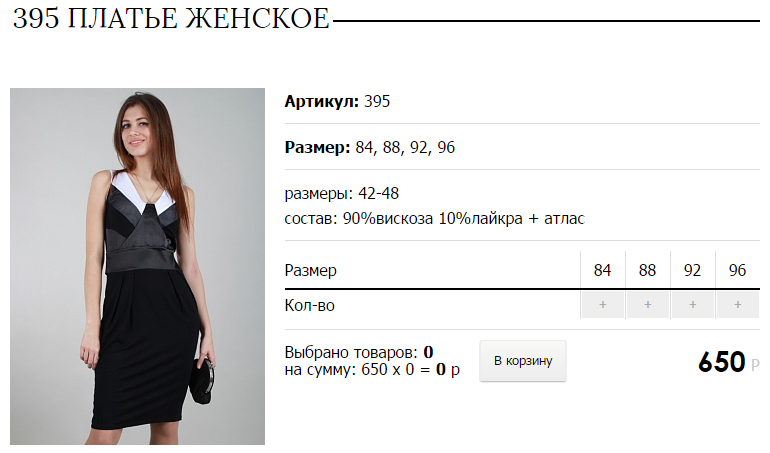Screen dimensions: 770x453
Task: Click the Артикул: 395 line
Action: click(337, 101)
